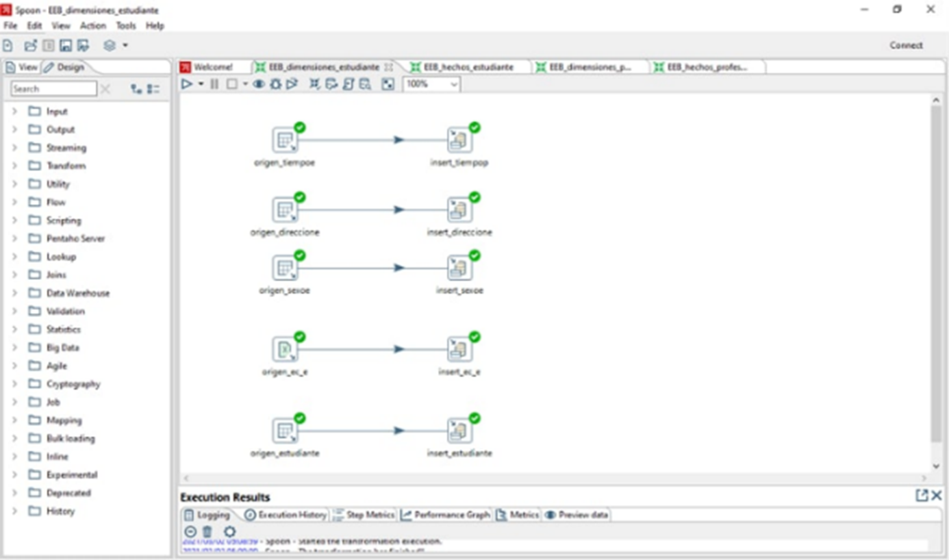Open the Help menu
This screenshot has width=949, height=560.
coord(155,25)
